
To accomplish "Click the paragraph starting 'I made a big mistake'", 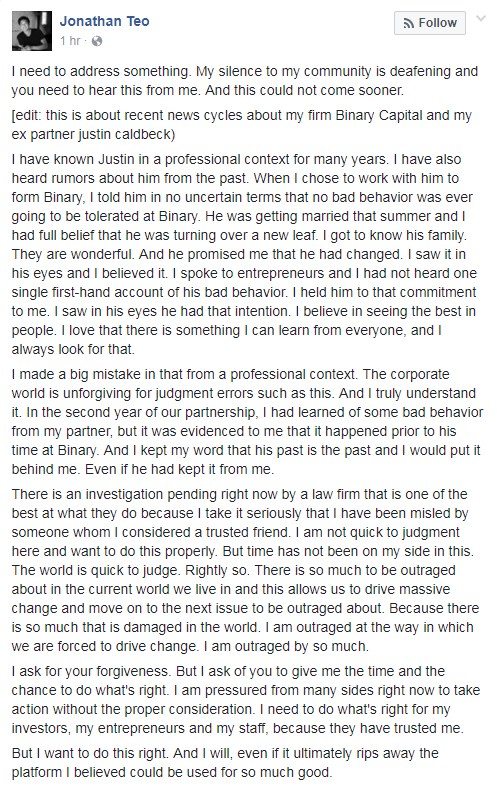I will pyautogui.click(x=247, y=422).
